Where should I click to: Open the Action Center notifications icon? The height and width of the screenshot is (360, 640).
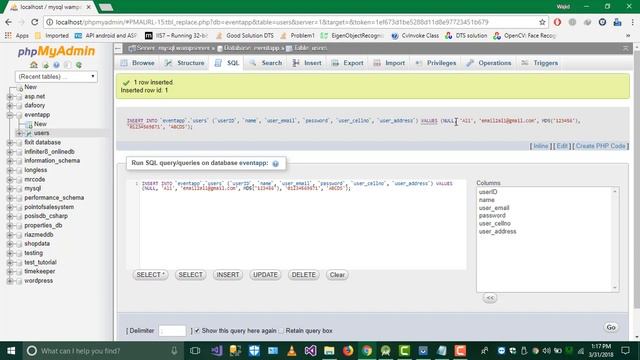point(625,351)
